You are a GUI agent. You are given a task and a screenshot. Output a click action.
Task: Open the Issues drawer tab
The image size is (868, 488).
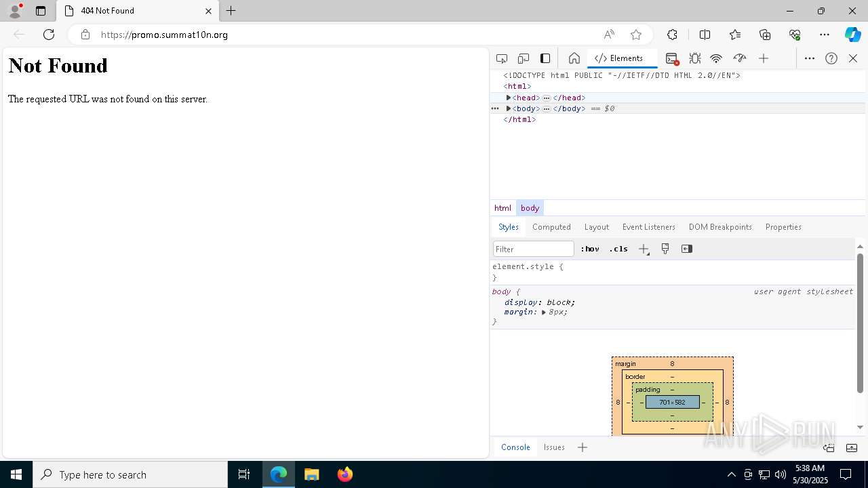(554, 447)
